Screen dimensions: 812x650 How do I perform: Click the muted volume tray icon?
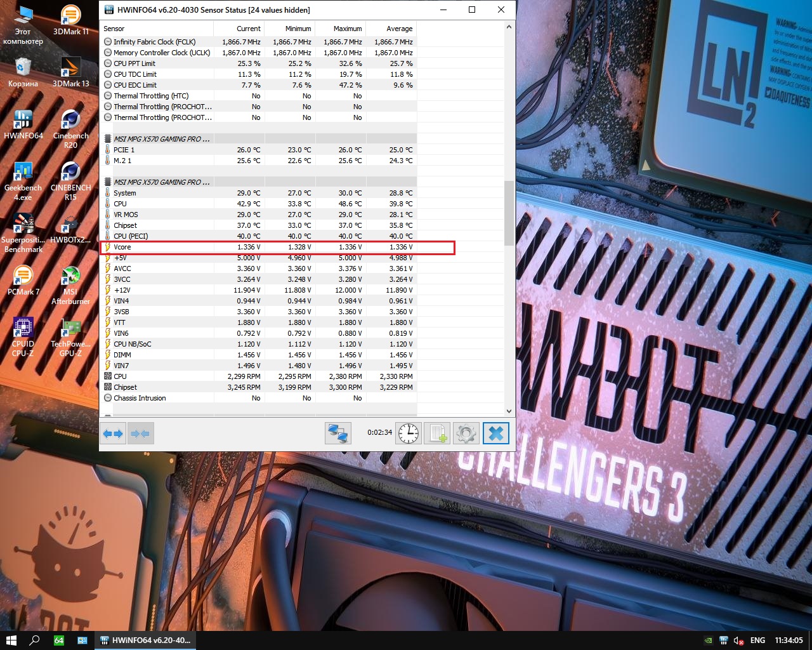point(738,640)
